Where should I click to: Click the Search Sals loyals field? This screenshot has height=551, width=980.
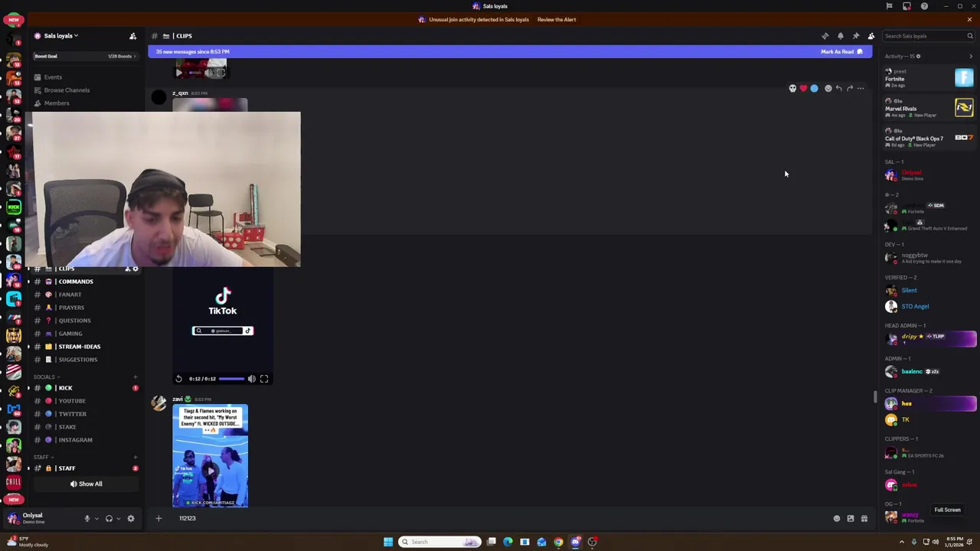[x=928, y=36]
